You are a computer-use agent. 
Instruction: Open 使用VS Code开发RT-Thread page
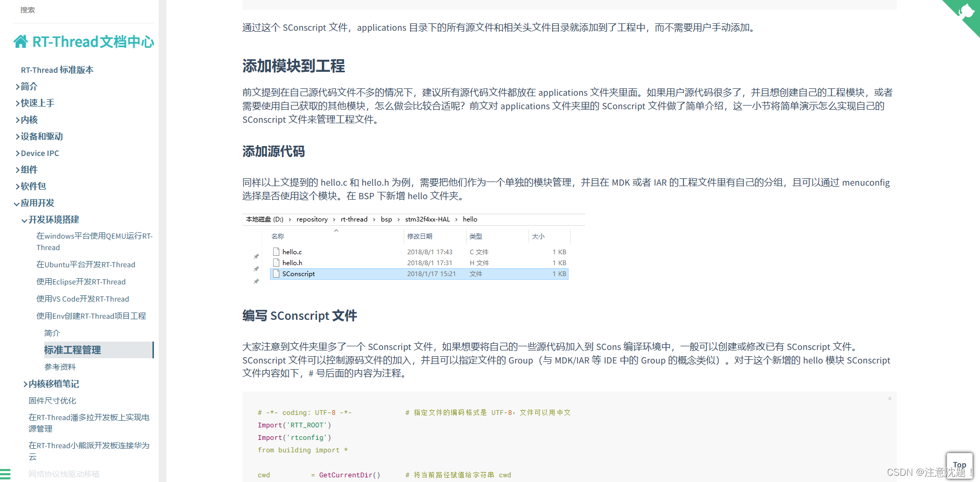click(83, 299)
